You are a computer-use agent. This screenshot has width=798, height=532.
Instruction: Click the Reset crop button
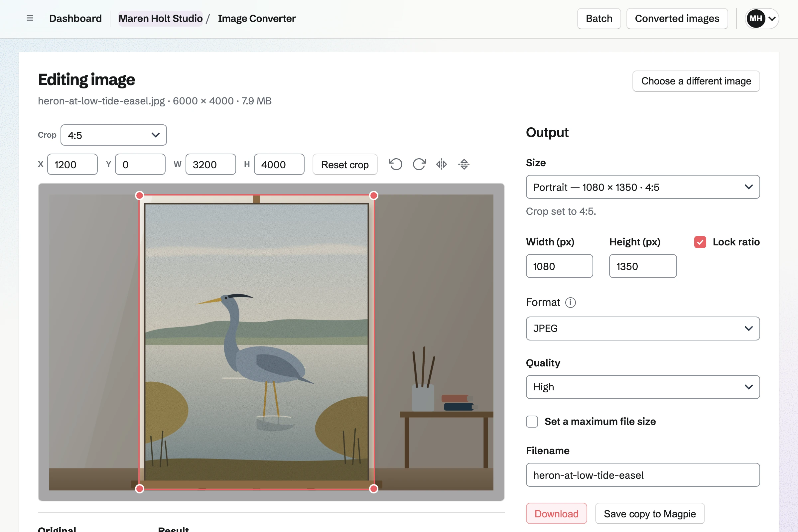345,165
